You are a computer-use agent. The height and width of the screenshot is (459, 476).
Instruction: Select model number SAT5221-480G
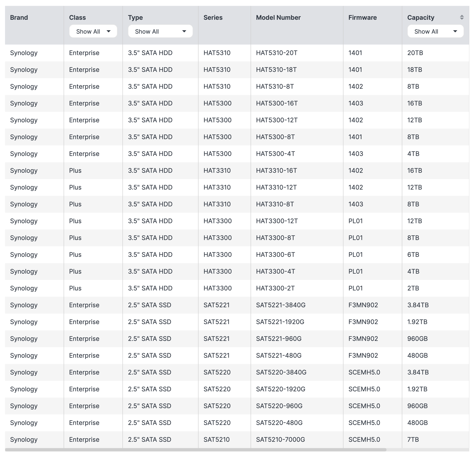279,355
